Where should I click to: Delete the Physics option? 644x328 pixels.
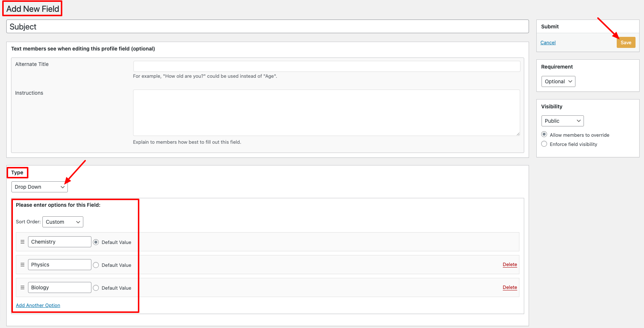(509, 265)
